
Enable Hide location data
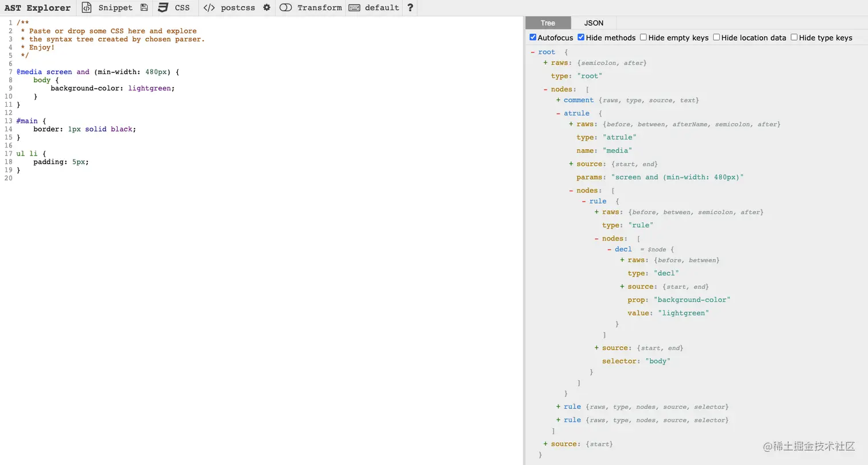click(716, 37)
